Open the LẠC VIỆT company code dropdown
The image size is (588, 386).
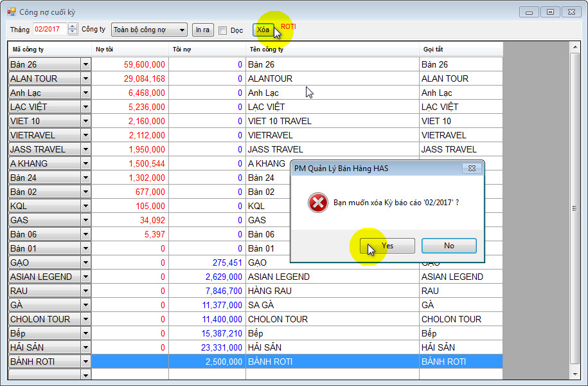85,107
